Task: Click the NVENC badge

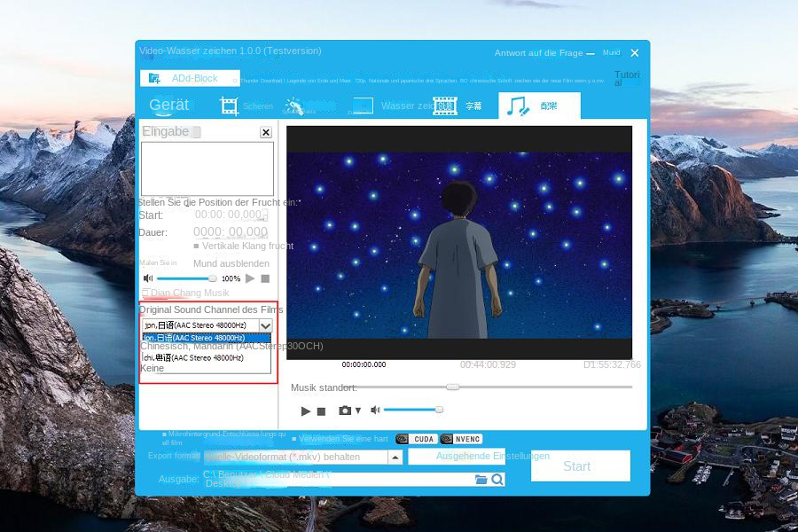Action: click(461, 439)
